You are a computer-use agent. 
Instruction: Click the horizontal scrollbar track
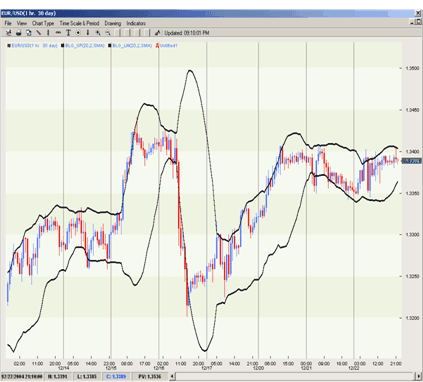[295, 377]
